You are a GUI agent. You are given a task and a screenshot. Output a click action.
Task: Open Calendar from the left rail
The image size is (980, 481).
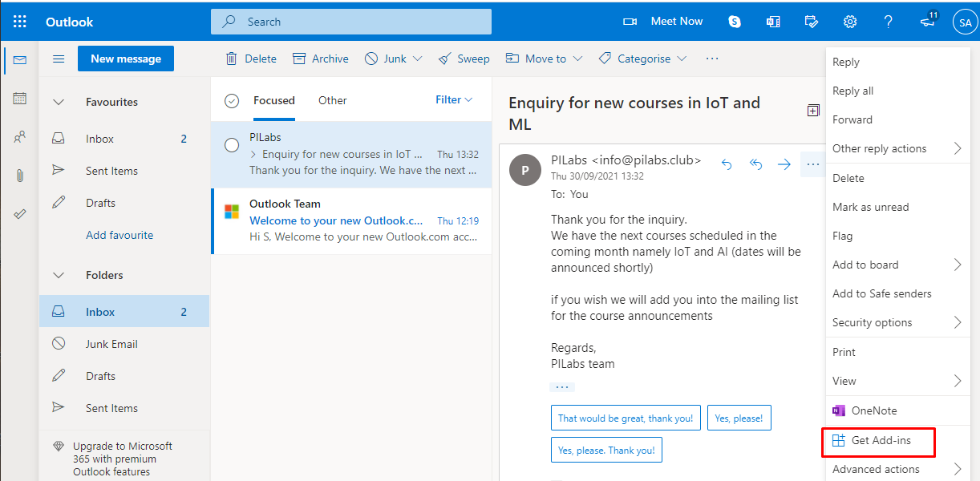coord(19,99)
